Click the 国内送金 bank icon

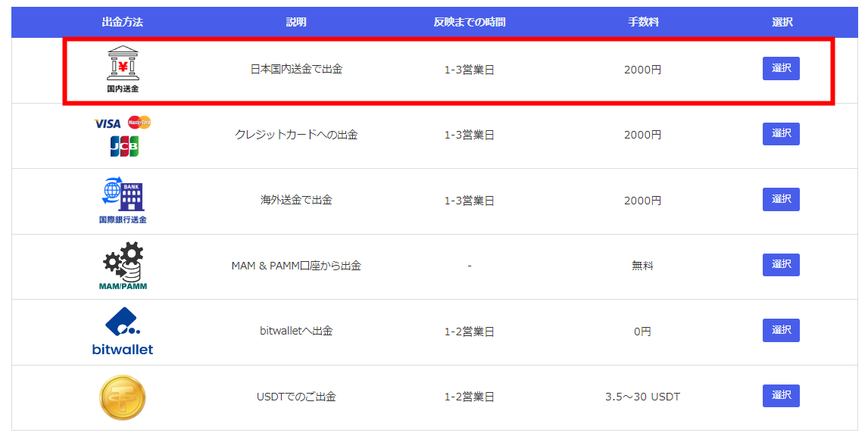123,69
